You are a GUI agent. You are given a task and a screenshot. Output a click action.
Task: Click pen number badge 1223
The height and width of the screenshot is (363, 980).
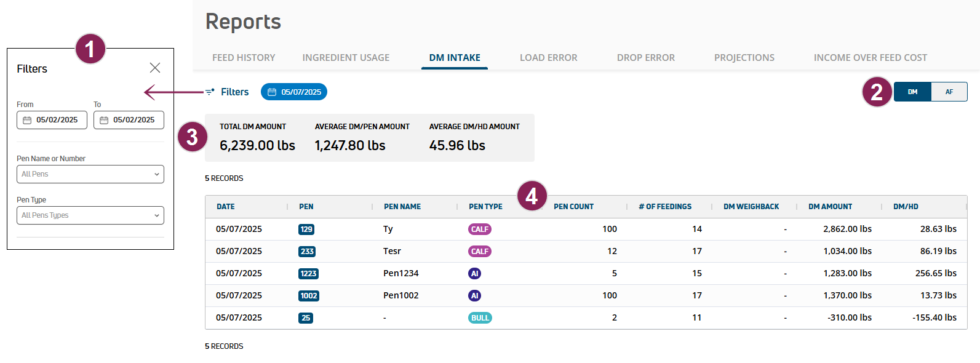[309, 274]
